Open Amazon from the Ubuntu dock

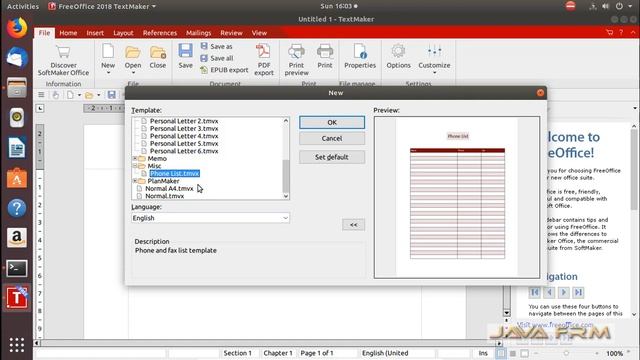17,238
